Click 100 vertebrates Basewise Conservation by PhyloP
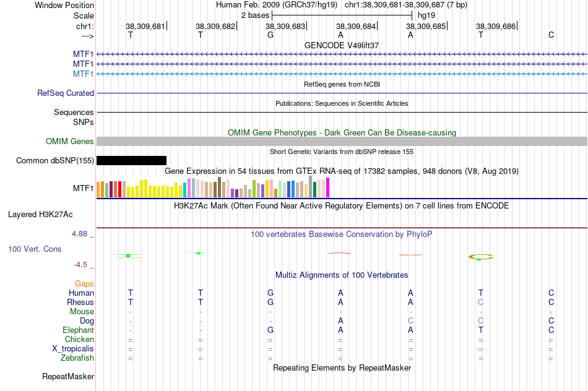This screenshot has height=391, width=588. pyautogui.click(x=342, y=234)
